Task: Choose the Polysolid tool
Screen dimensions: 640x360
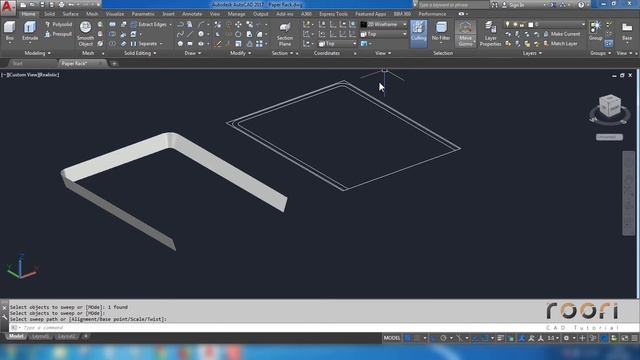Action: [58, 24]
